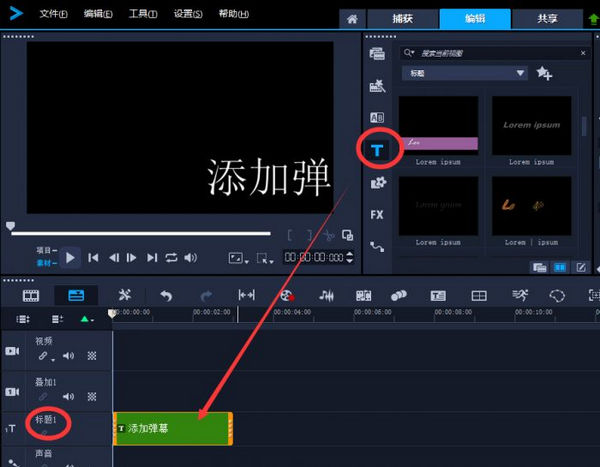Click the timecode field
The image size is (600, 467).
point(314,257)
